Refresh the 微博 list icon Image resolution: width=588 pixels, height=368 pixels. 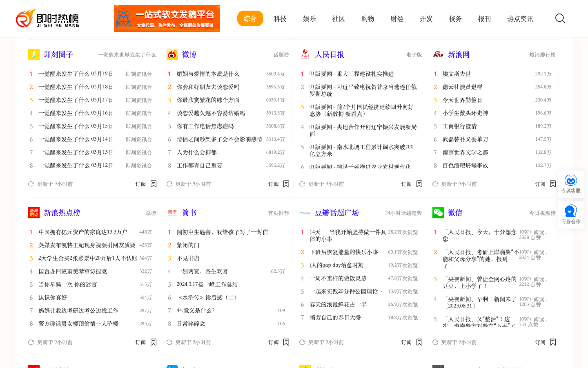point(169,184)
